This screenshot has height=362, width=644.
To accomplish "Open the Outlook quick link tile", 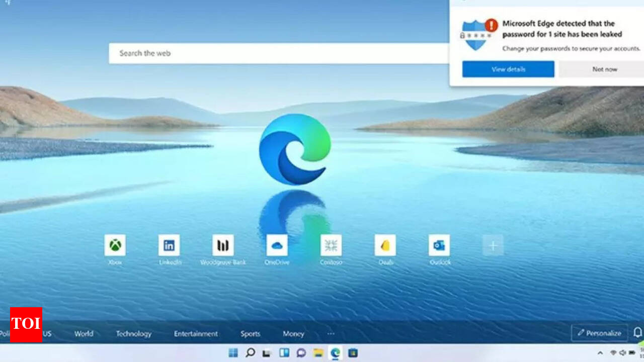I will pos(439,245).
